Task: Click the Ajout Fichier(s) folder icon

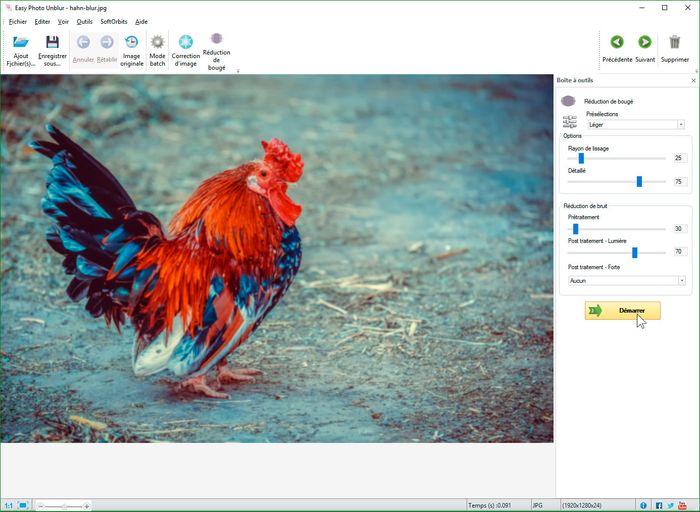Action: (x=20, y=43)
